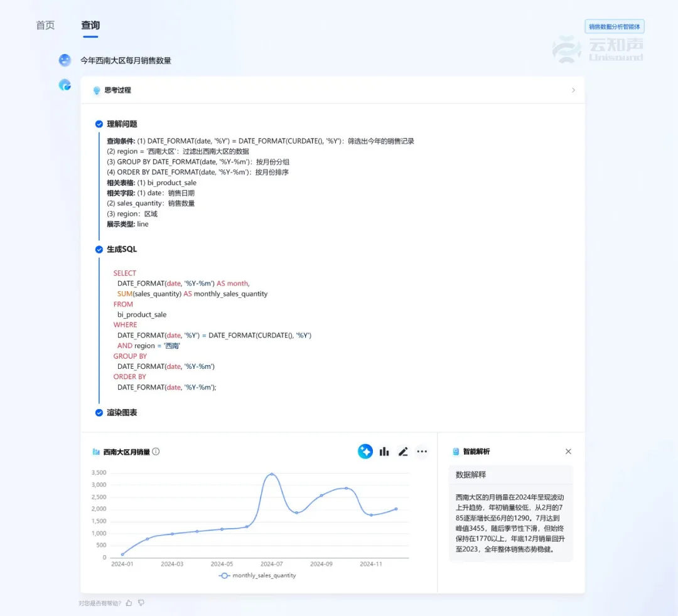Click the 生成SQL step checkmark
This screenshot has height=616, width=678.
[99, 250]
